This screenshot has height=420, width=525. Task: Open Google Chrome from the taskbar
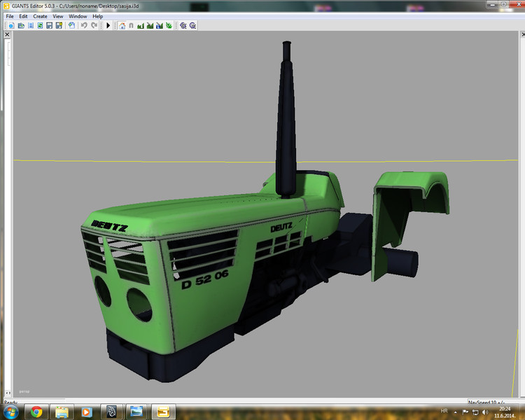(x=36, y=412)
